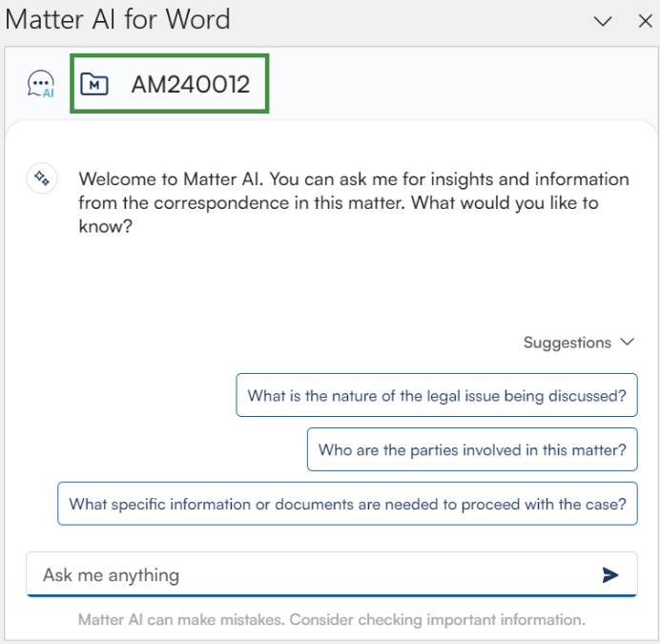Focus the Ask me anything input field

[x=305, y=574]
